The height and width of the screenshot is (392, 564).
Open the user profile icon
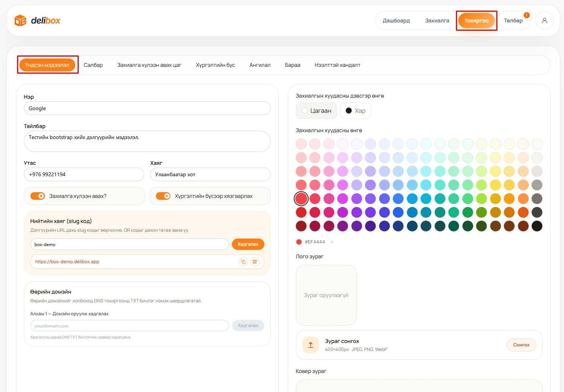click(x=544, y=21)
